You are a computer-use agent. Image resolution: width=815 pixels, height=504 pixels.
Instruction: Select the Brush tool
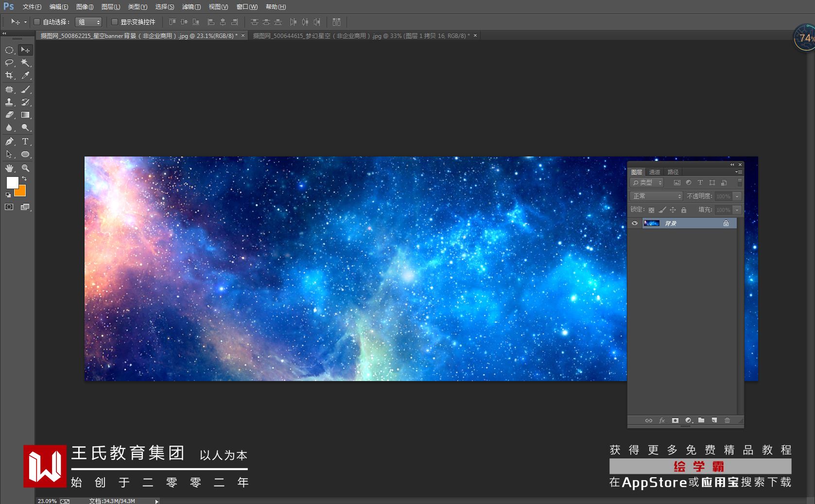[25, 89]
